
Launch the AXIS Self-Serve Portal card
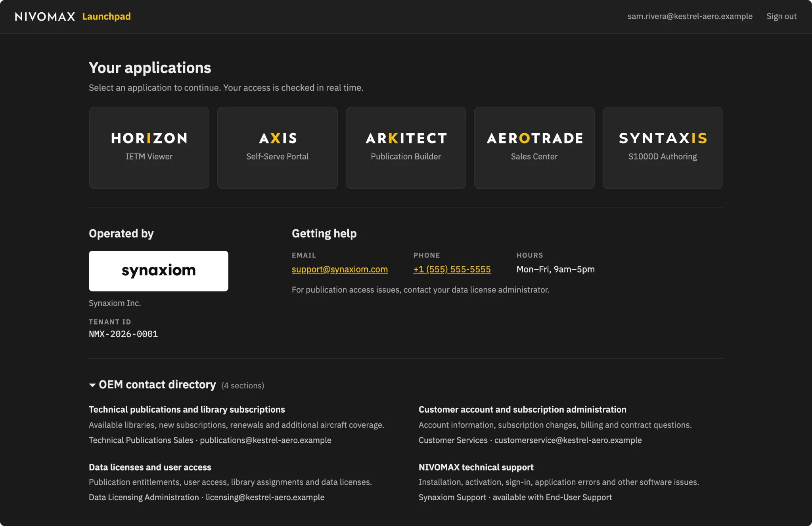point(278,148)
